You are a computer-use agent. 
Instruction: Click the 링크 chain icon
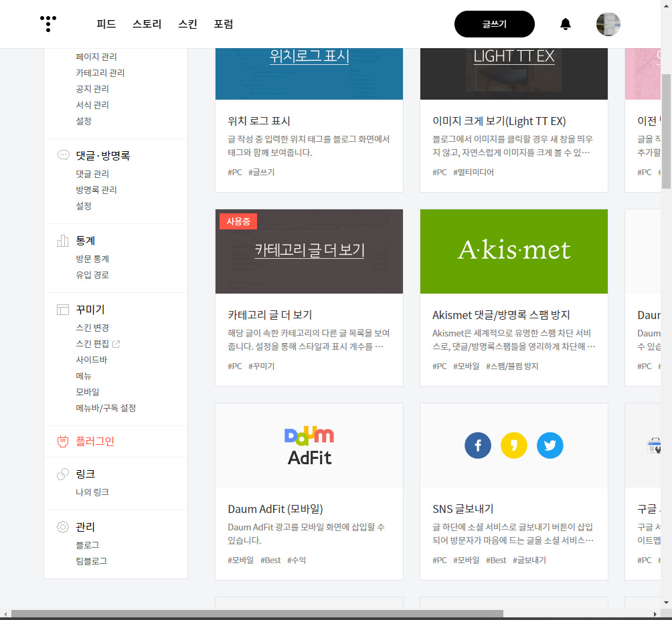click(63, 474)
